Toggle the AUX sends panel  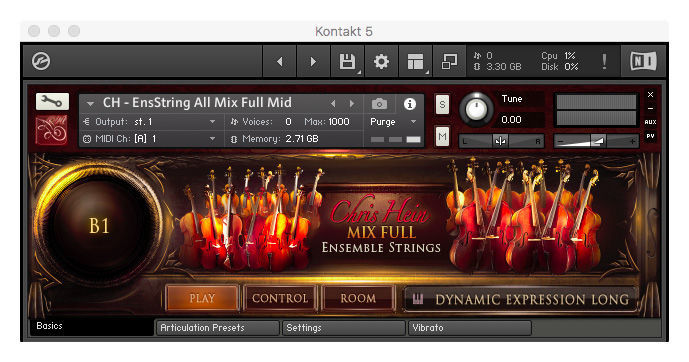pos(651,122)
